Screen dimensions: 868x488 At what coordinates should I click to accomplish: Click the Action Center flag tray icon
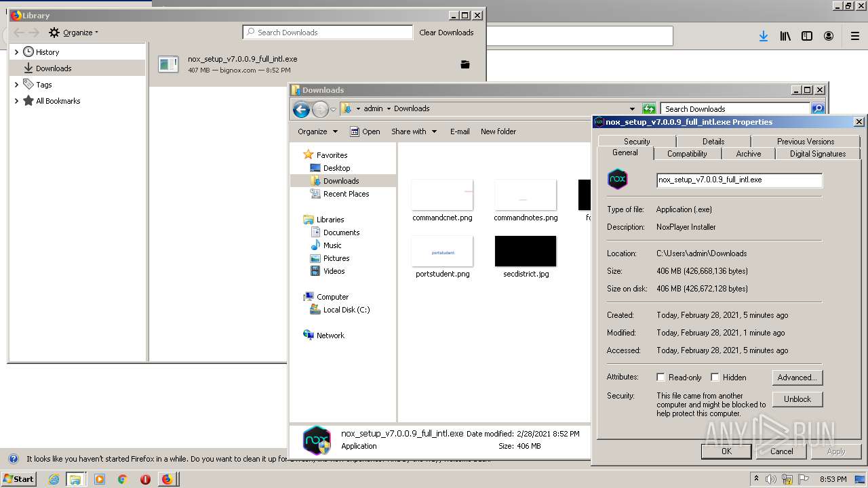click(x=804, y=479)
